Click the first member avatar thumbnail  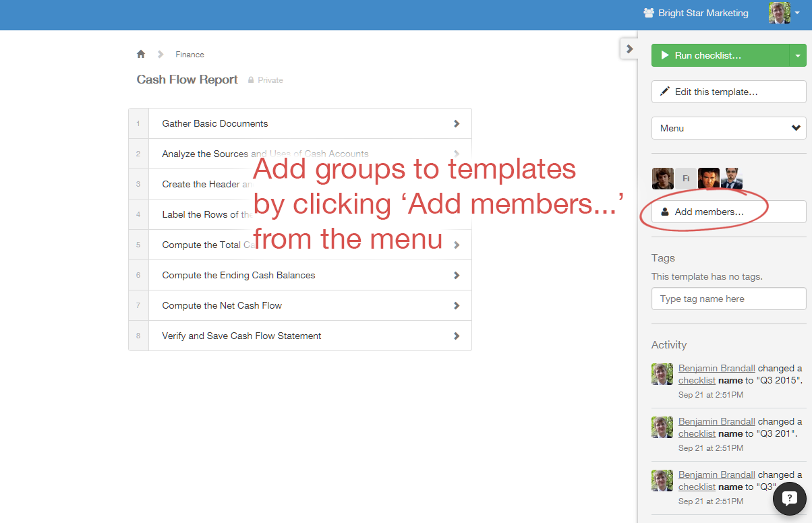pyautogui.click(x=663, y=179)
